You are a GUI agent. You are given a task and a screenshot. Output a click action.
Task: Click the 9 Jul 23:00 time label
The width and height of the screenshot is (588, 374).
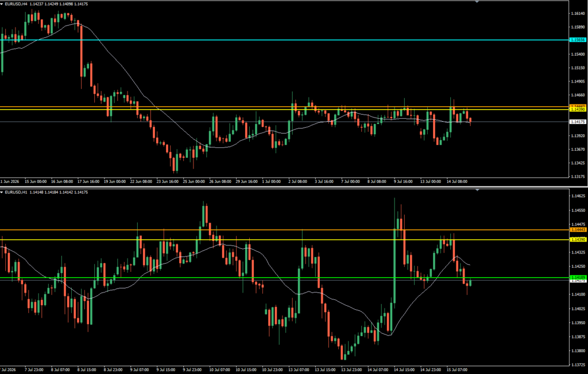[192, 369]
